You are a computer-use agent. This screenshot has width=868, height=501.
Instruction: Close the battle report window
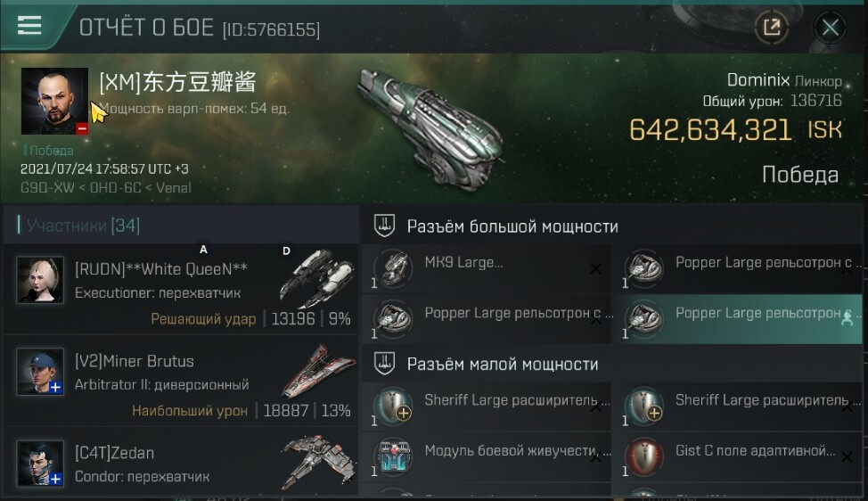coord(831,27)
